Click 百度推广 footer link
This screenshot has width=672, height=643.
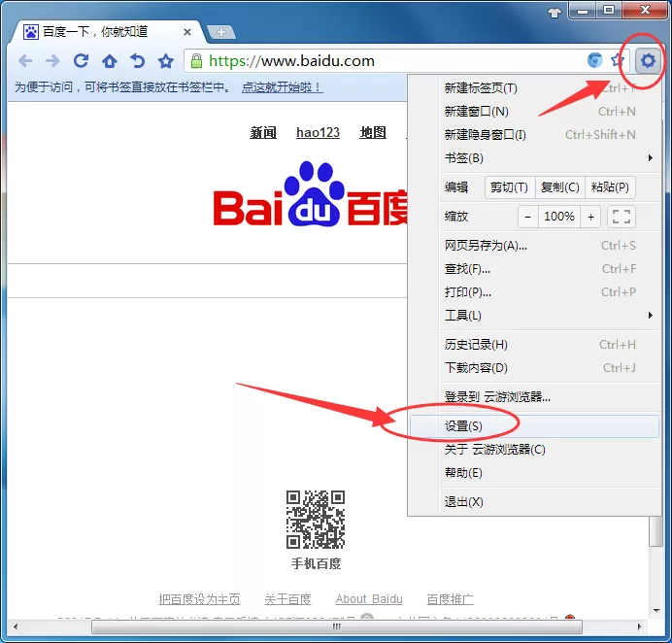coord(450,599)
